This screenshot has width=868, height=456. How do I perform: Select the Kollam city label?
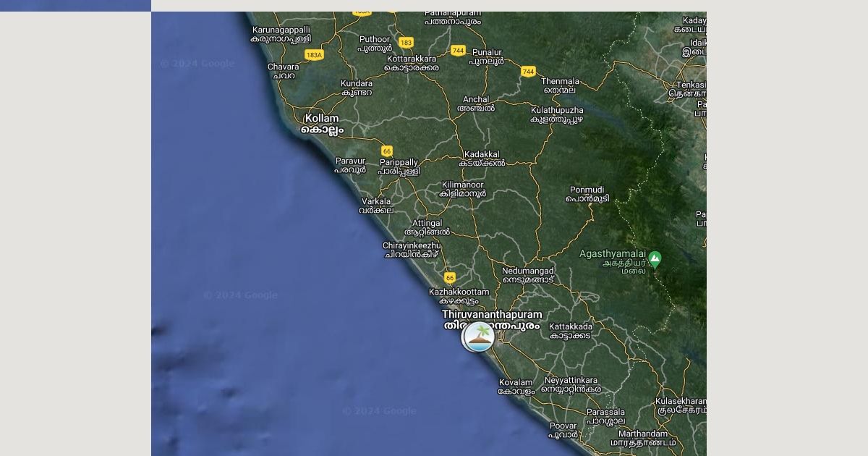pos(322,124)
